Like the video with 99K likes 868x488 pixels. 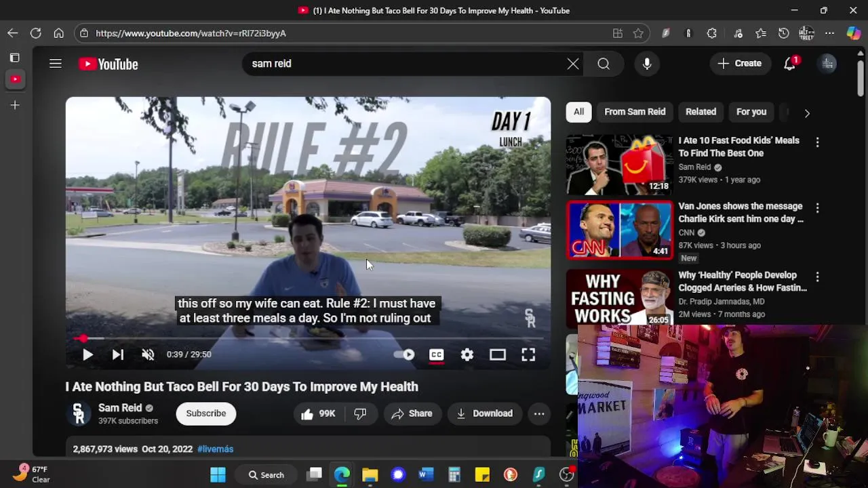319,413
